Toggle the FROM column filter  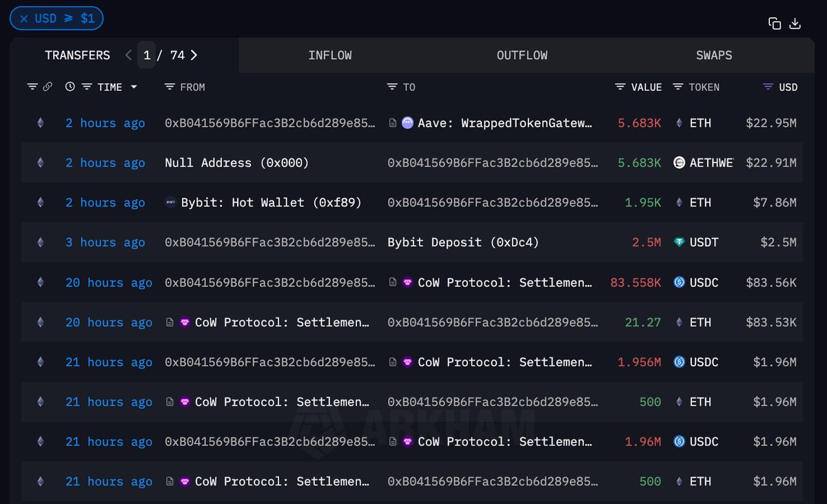click(170, 87)
